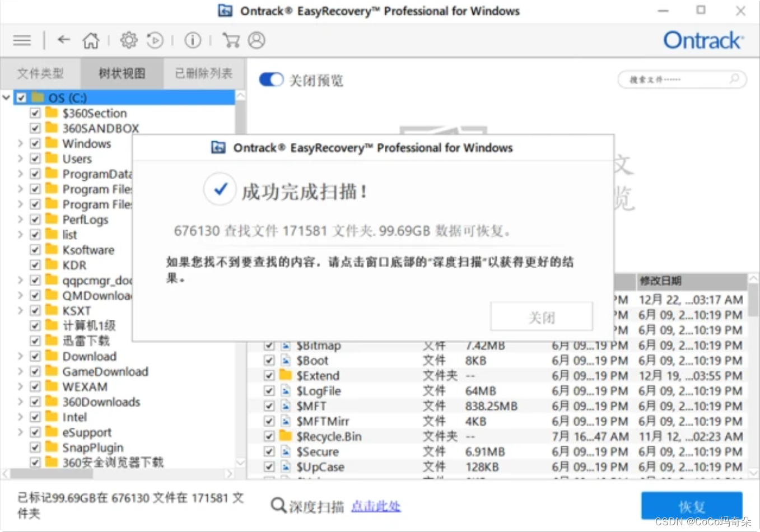Expand the GameDownload folder node
This screenshot has height=532, width=760.
(x=20, y=371)
